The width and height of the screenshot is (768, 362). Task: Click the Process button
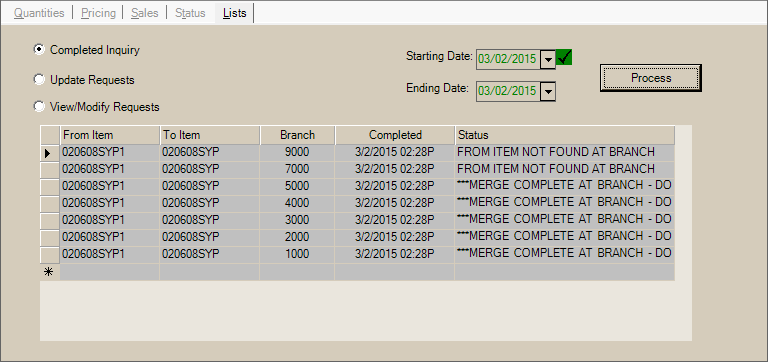tap(651, 78)
